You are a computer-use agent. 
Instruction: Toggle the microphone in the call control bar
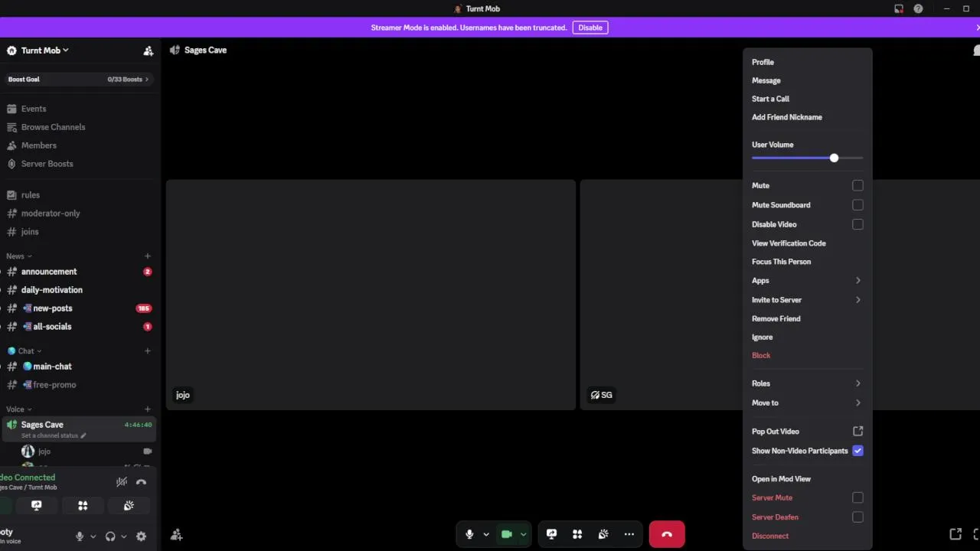coord(469,534)
